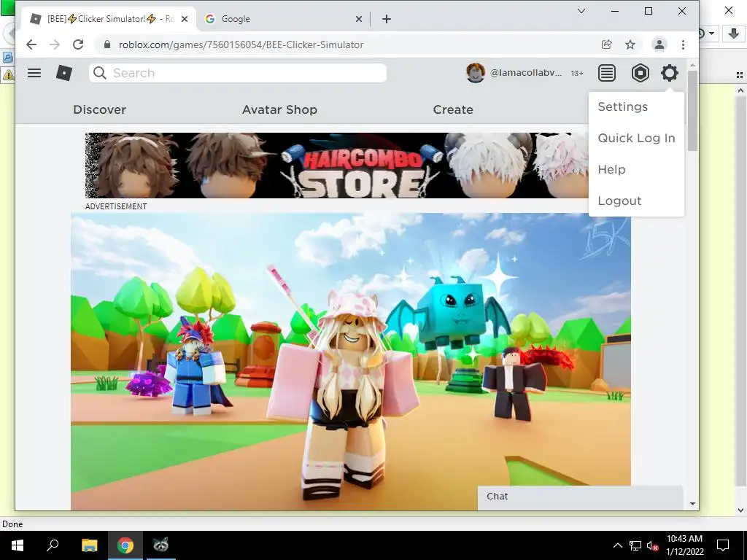The height and width of the screenshot is (560, 747).
Task: Bookmark this page with the star icon
Action: tap(630, 44)
